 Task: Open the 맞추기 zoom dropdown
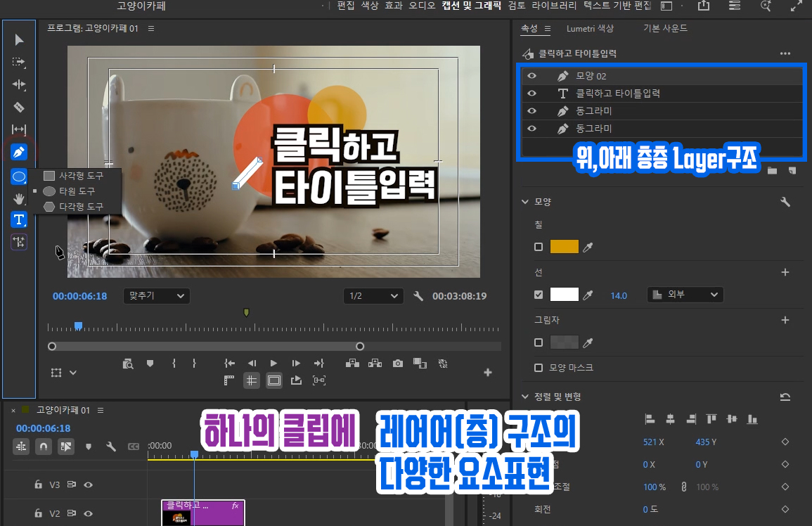click(157, 296)
